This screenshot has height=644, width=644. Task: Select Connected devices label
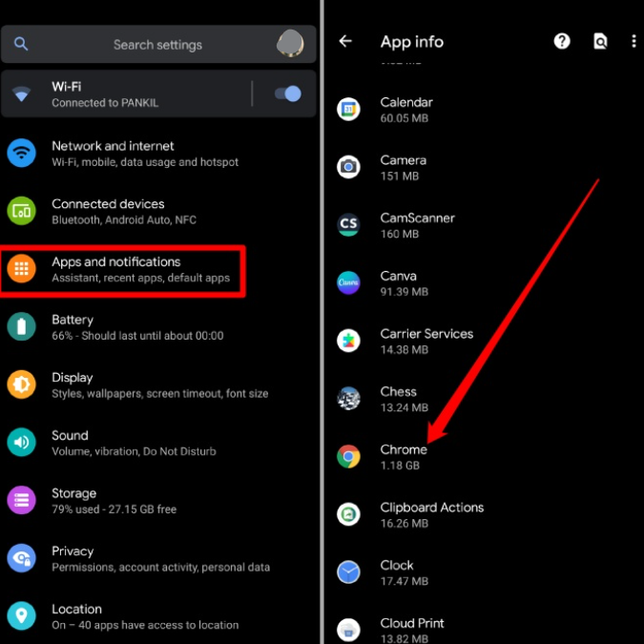coord(108,204)
